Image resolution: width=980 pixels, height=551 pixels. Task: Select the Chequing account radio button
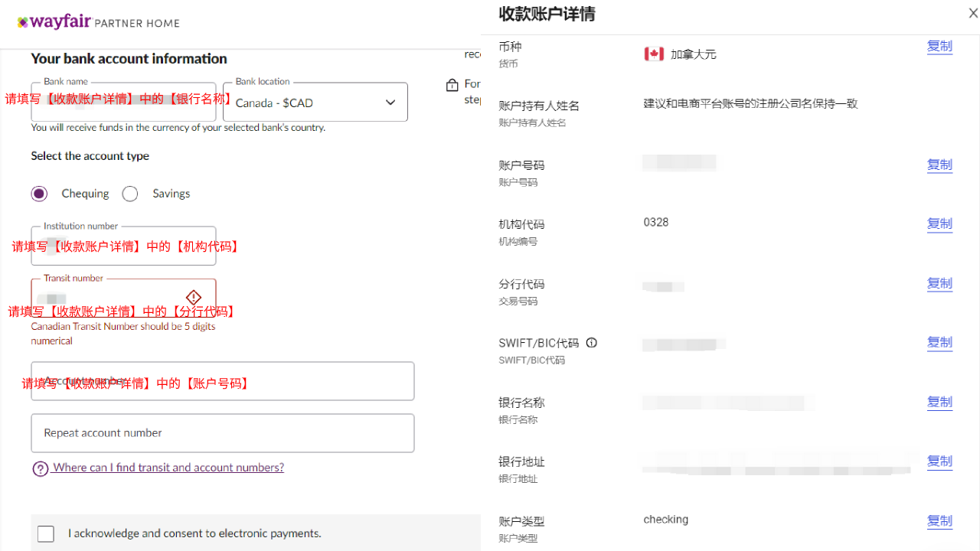click(x=39, y=194)
